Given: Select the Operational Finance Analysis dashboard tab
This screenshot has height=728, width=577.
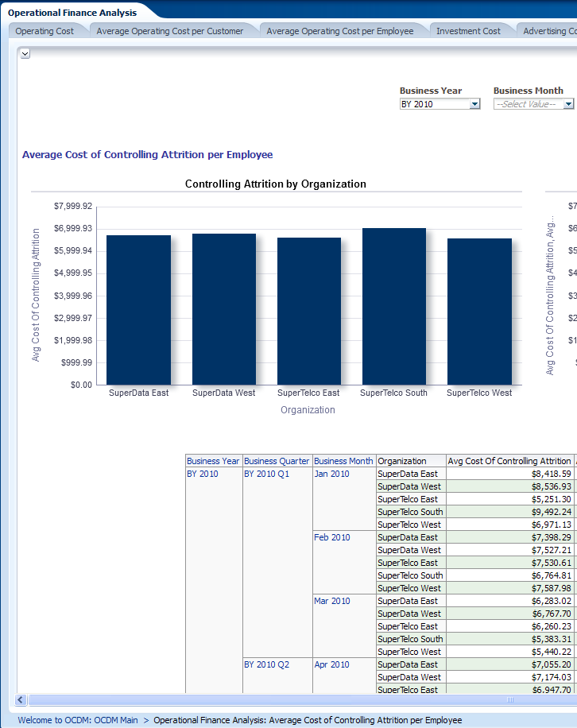Looking at the screenshot, I should click(72, 13).
